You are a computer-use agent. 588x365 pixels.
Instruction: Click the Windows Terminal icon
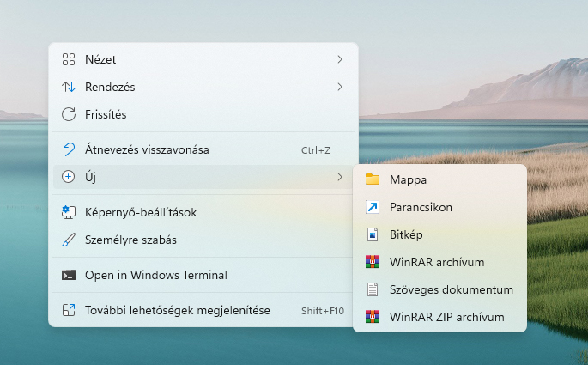coord(70,276)
